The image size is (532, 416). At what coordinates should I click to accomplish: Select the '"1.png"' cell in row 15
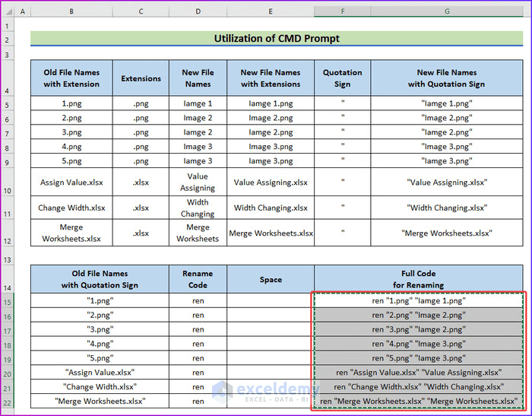point(100,300)
